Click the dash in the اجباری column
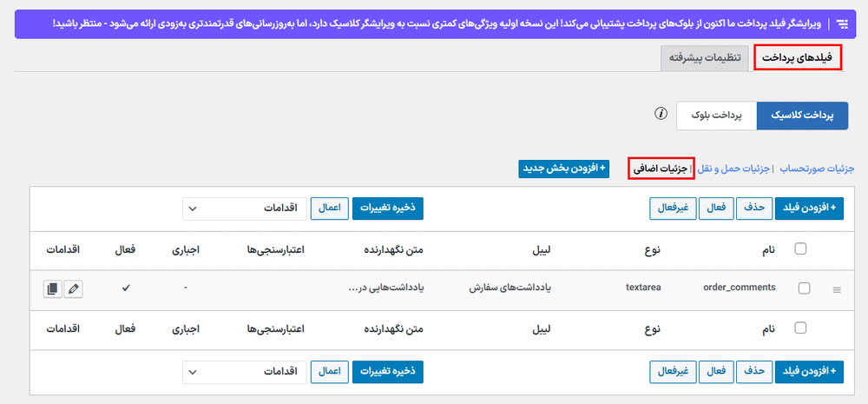 [x=186, y=288]
